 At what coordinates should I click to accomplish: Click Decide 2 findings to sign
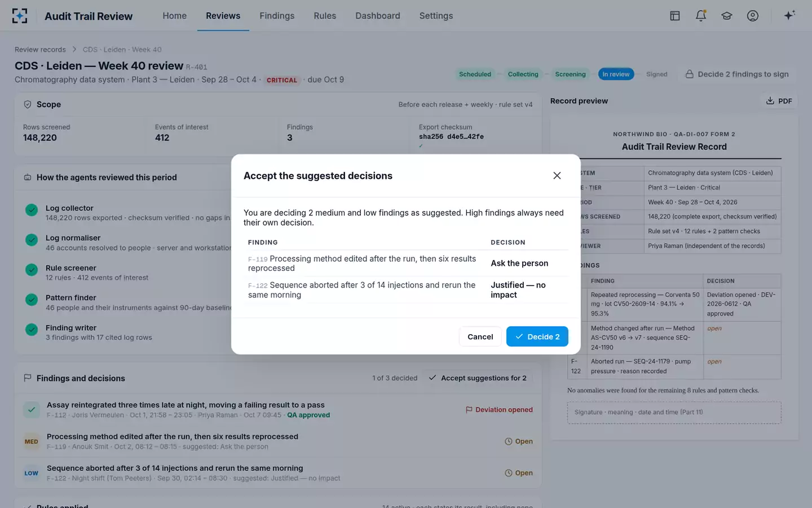point(737,74)
